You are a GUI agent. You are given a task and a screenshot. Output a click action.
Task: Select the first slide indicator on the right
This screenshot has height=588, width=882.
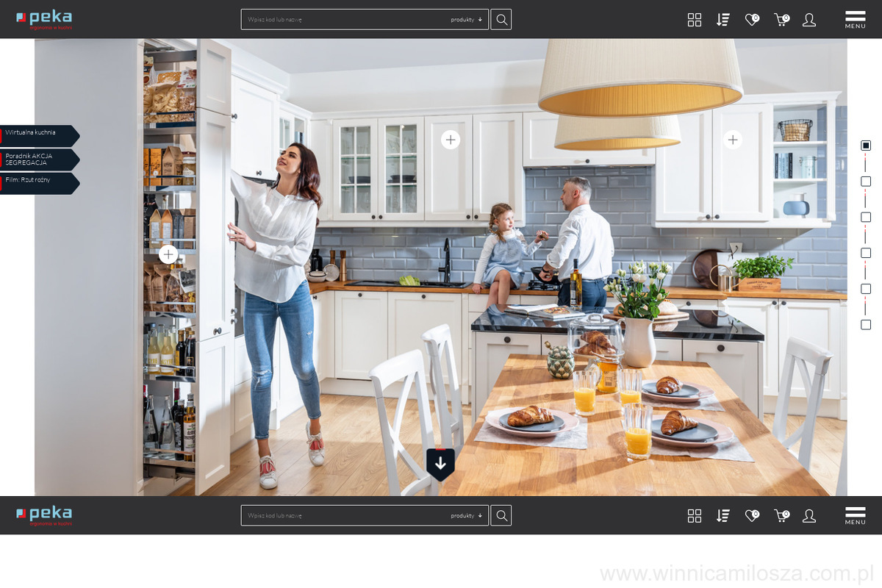[x=866, y=146]
